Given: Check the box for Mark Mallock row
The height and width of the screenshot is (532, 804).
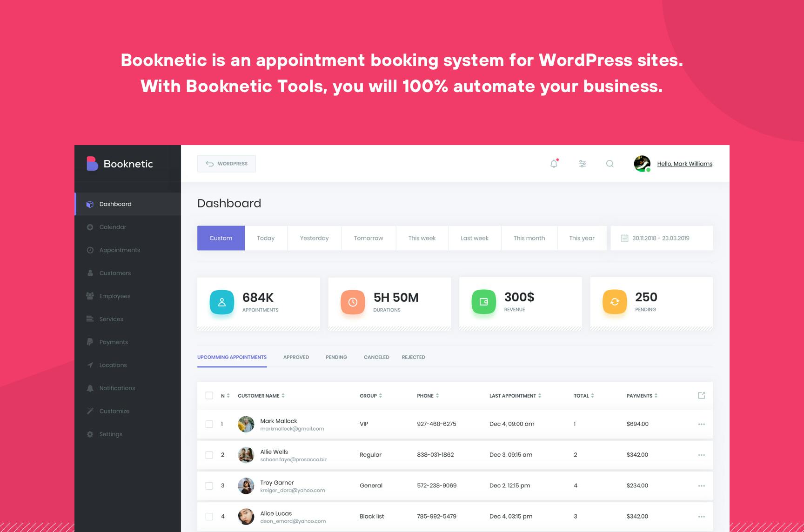Looking at the screenshot, I should click(x=209, y=424).
